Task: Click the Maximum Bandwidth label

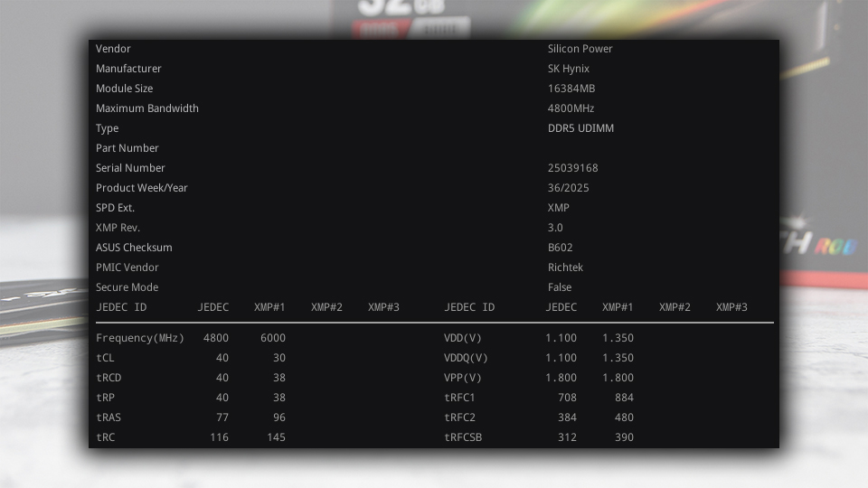Action: 147,108
